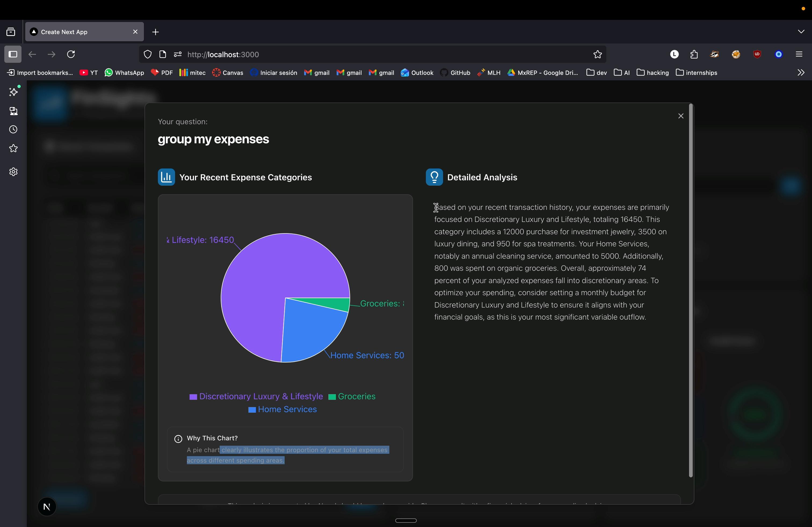Image resolution: width=812 pixels, height=527 pixels.
Task: Open the extensions puzzle icon
Action: click(694, 54)
